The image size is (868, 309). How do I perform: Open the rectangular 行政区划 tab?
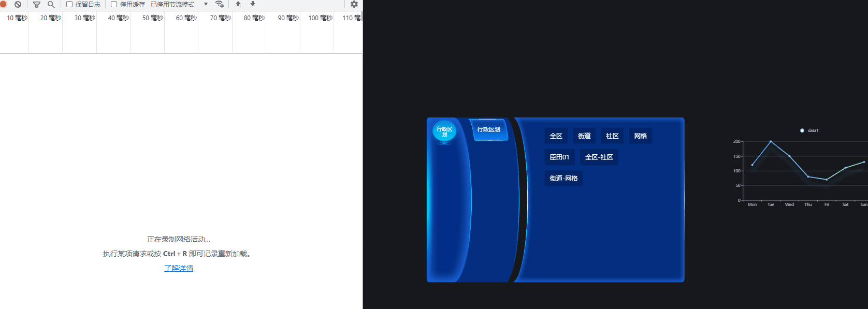coord(489,129)
